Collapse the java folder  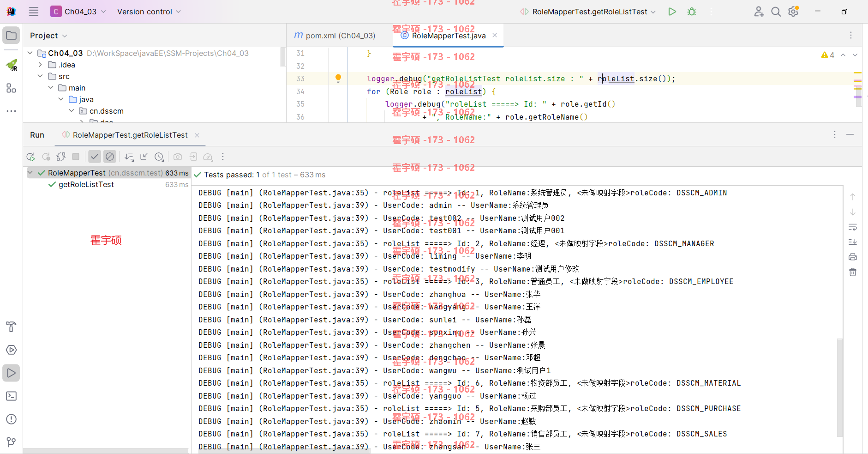point(61,99)
